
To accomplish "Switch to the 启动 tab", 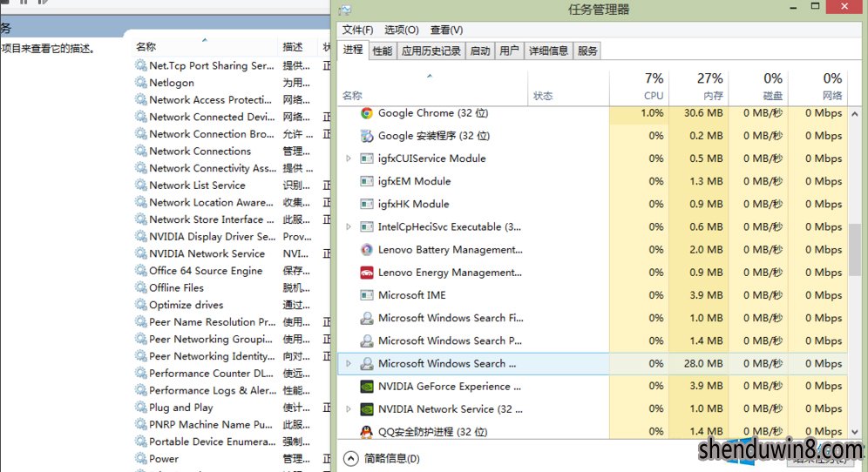I will [480, 51].
